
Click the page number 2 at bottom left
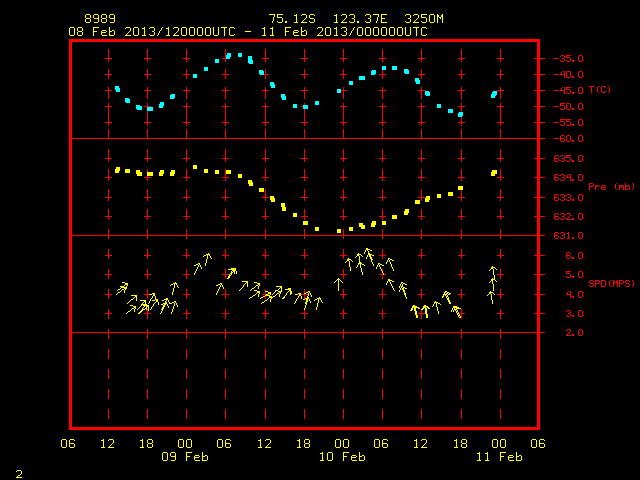pos(19,474)
